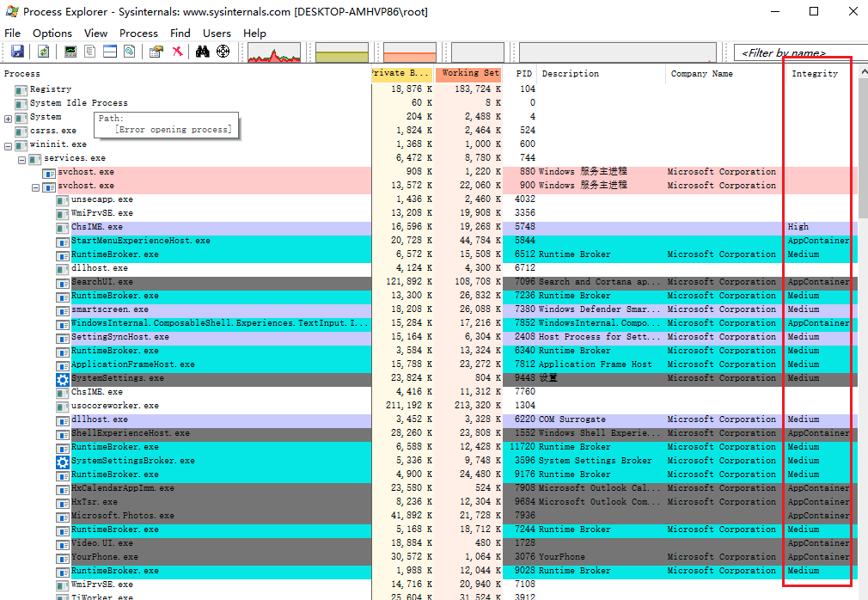868x600 pixels.
Task: Sort by the Working Set column header
Action: click(x=468, y=74)
